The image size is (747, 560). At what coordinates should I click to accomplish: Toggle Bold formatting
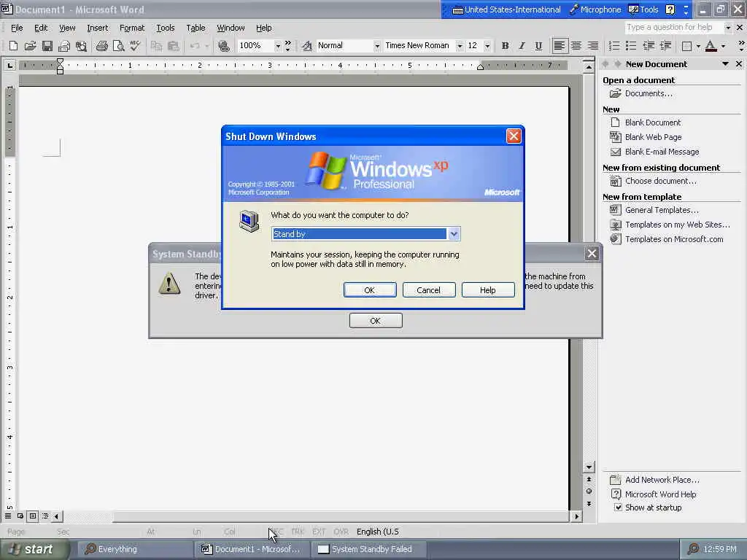tap(505, 46)
